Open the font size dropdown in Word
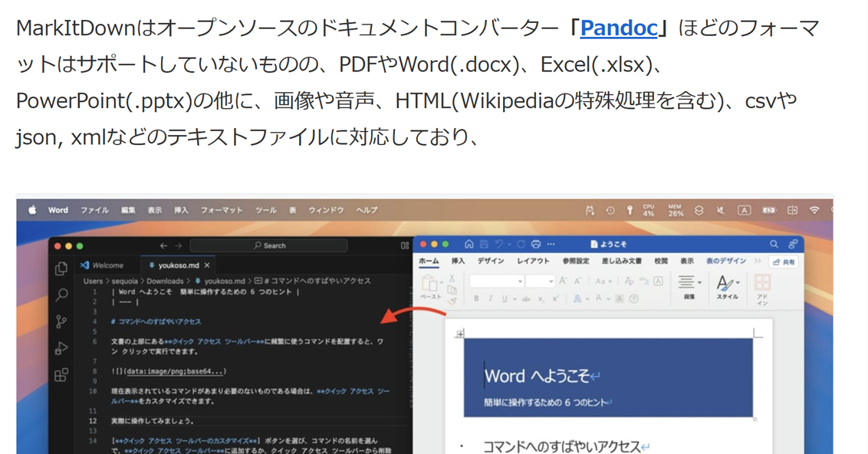The image size is (868, 454). point(539,281)
